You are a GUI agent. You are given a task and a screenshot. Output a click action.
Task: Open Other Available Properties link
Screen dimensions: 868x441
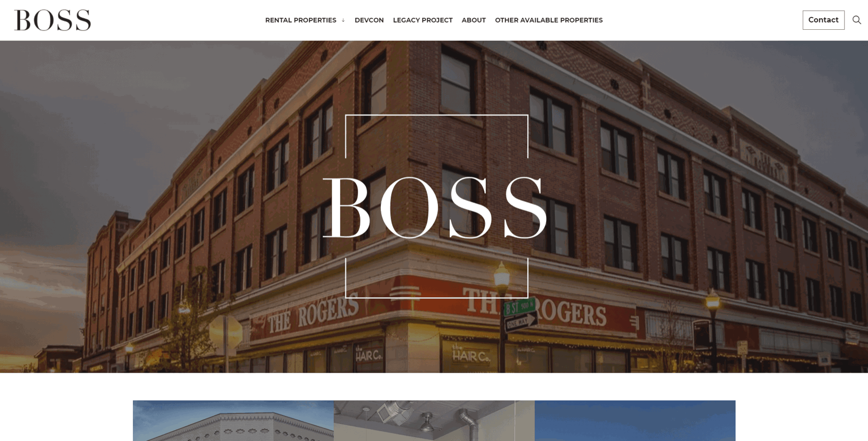pos(549,20)
